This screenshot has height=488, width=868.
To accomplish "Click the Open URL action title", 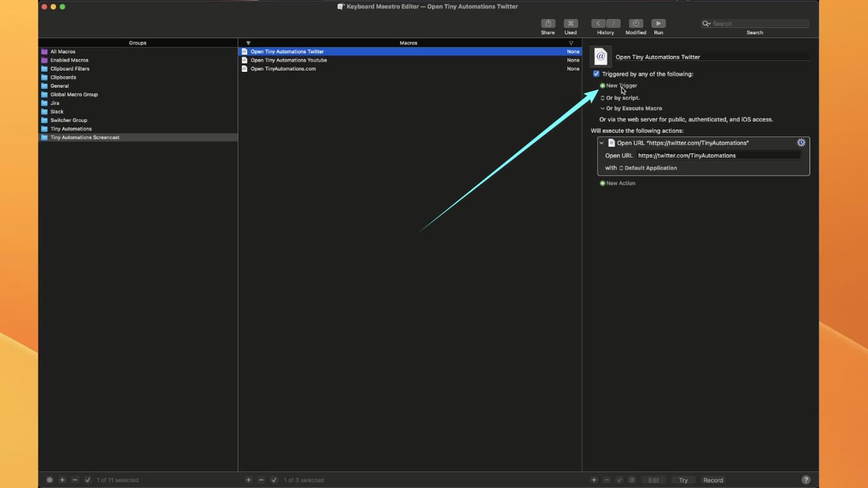I will pyautogui.click(x=683, y=143).
